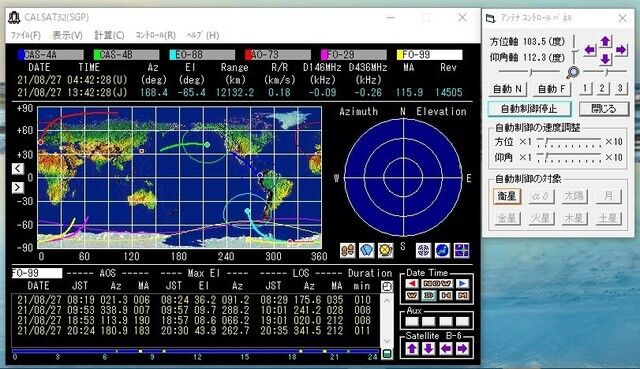Viewport: 640px width, 369px height.
Task: Click the FO-99 satellite name field
Action: pos(37,273)
